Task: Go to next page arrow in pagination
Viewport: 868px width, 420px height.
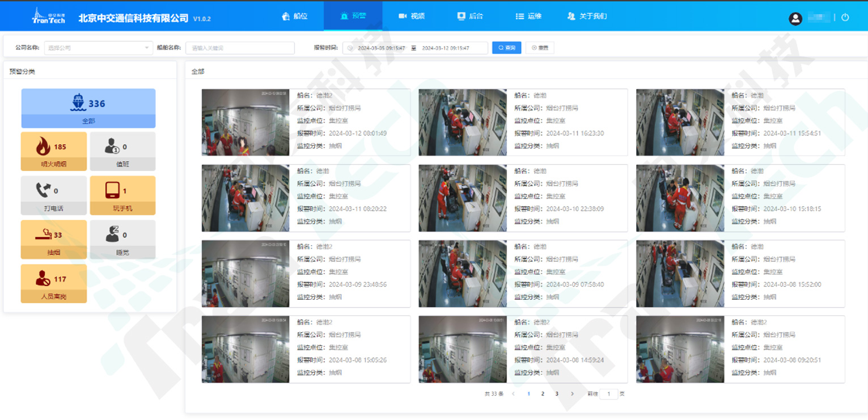Action: [572, 394]
